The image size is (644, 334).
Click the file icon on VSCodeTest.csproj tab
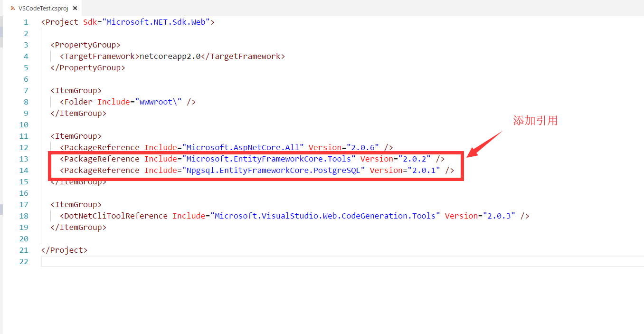click(x=12, y=9)
